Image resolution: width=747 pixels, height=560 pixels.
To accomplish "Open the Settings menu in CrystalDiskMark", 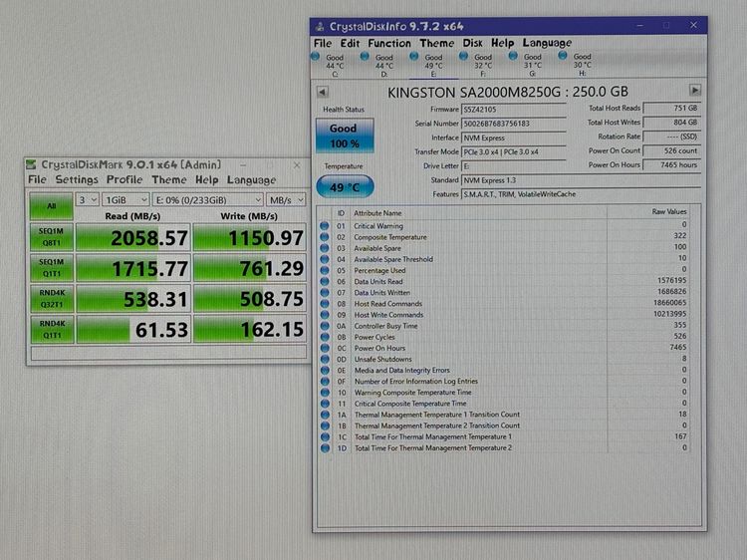I will click(x=77, y=179).
